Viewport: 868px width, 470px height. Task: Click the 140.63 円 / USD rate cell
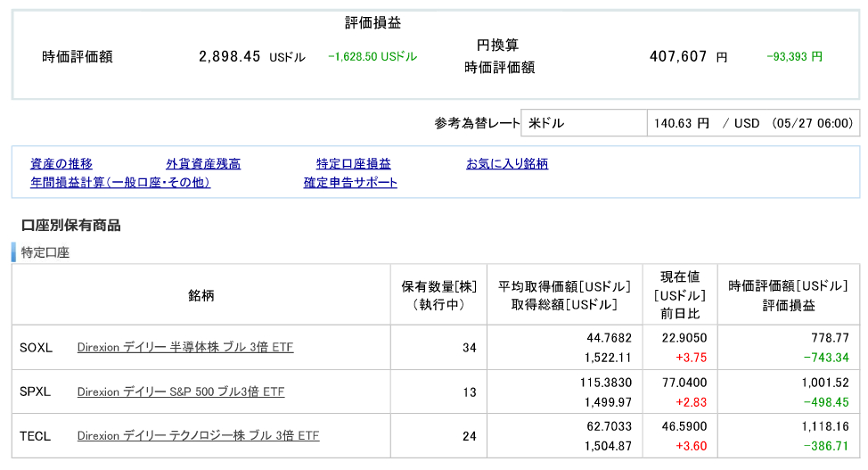pos(753,123)
